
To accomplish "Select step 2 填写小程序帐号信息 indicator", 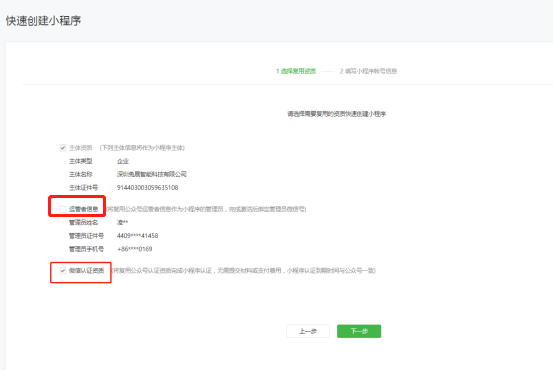I will (368, 71).
